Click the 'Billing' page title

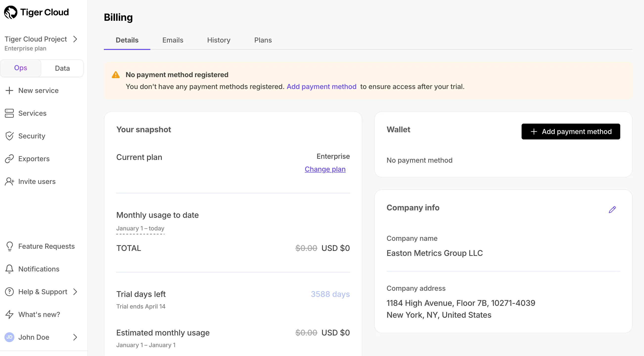coord(118,17)
